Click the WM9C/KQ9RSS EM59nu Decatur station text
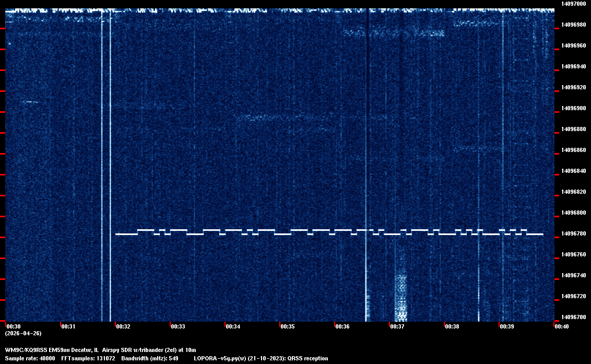 [52, 350]
